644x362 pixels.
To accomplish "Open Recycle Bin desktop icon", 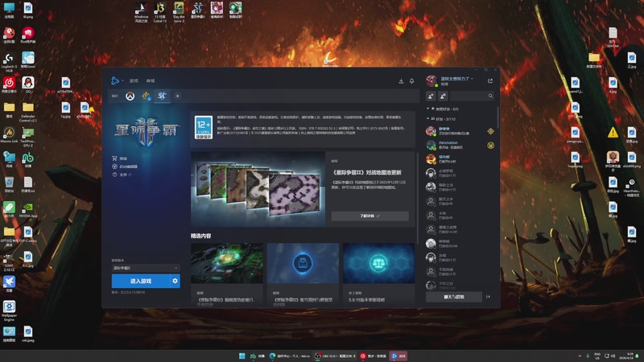I will [x=9, y=184].
